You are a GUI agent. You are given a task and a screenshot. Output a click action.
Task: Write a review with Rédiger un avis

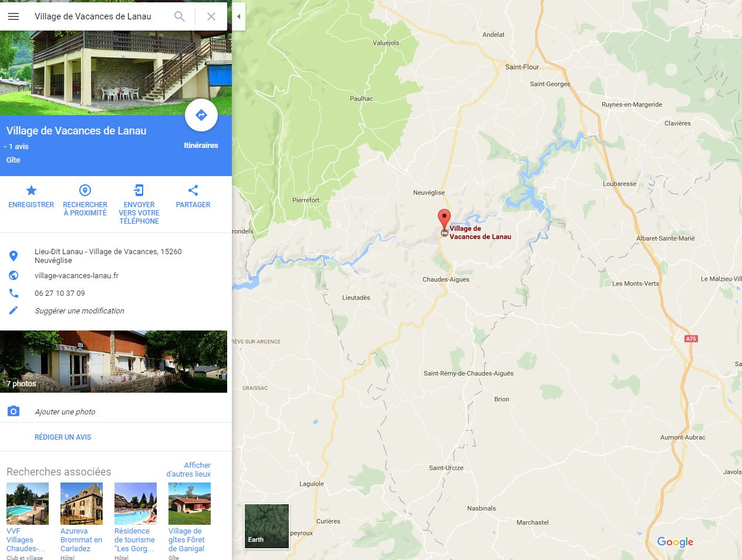pyautogui.click(x=63, y=437)
